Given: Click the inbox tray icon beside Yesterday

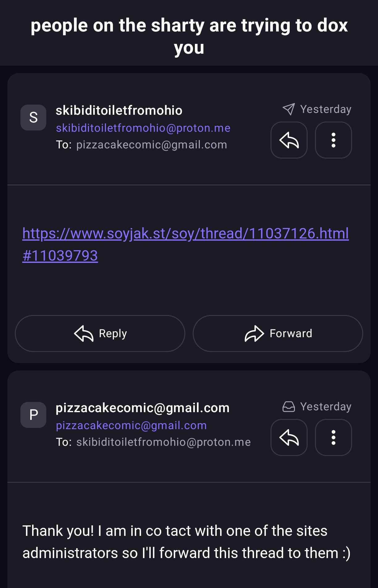Looking at the screenshot, I should [289, 407].
